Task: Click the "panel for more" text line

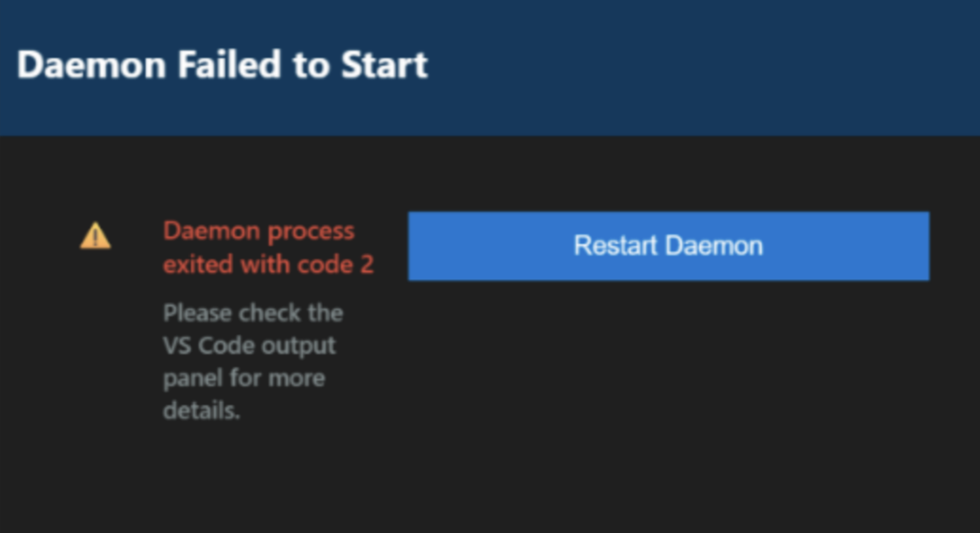Action: 244,378
